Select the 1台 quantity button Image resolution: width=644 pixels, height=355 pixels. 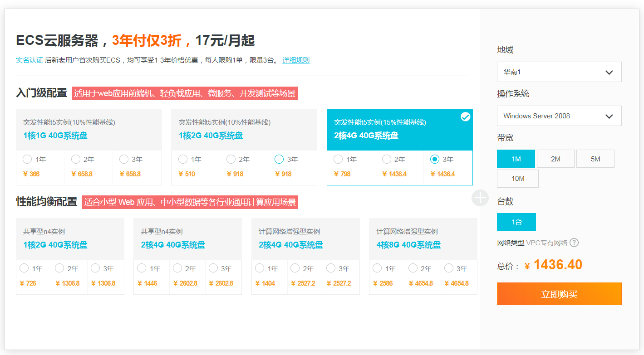516,222
